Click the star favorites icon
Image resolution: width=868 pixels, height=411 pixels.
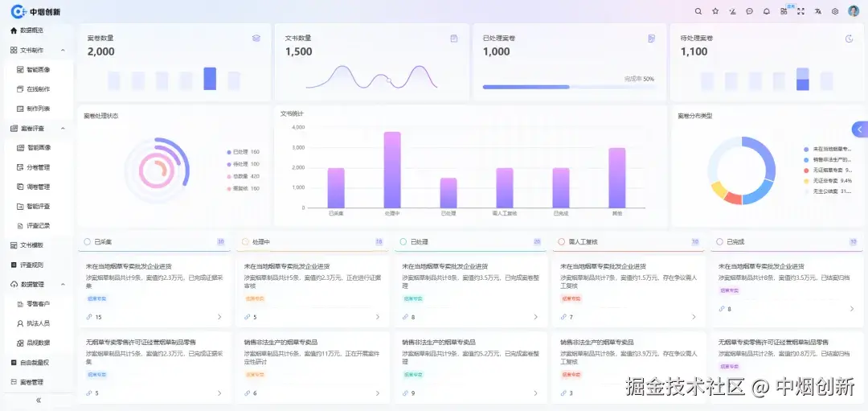[715, 11]
